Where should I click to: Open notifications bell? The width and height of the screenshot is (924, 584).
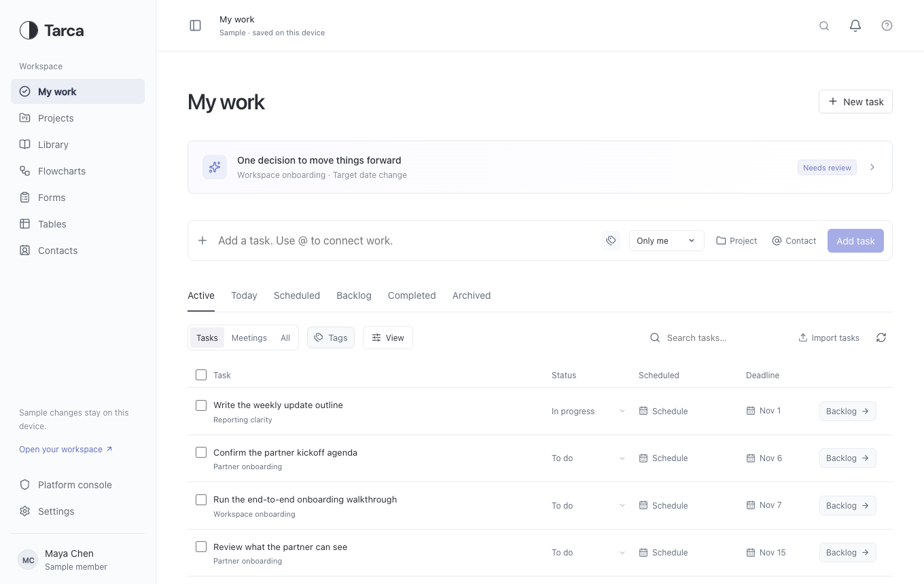pyautogui.click(x=855, y=26)
